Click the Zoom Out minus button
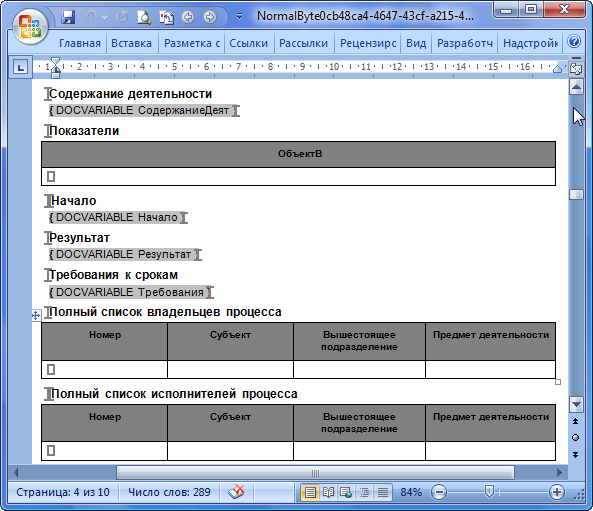Viewport: 593px width, 511px height. pyautogui.click(x=439, y=492)
